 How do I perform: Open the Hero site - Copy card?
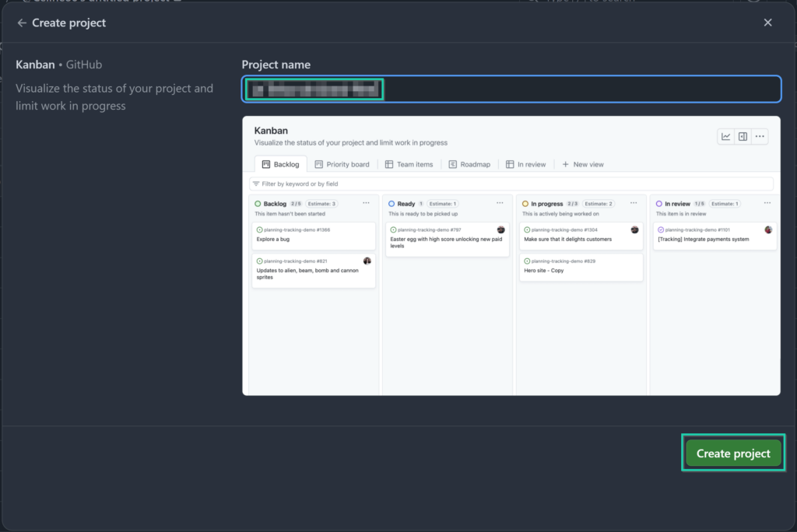581,268
